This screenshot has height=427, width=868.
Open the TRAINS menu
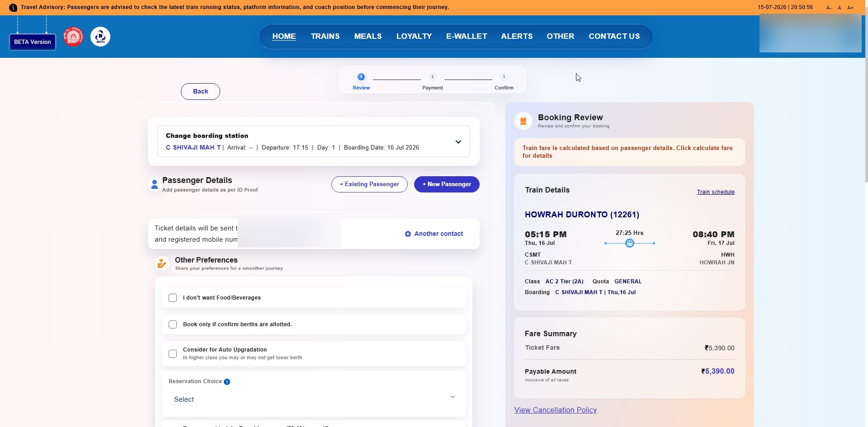[x=325, y=37]
